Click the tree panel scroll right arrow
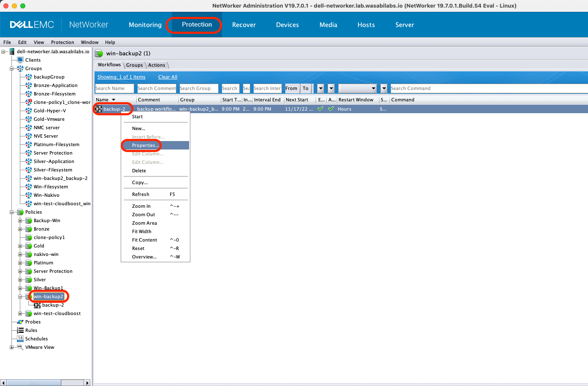Image resolution: width=588 pixels, height=386 pixels. pyautogui.click(x=87, y=383)
